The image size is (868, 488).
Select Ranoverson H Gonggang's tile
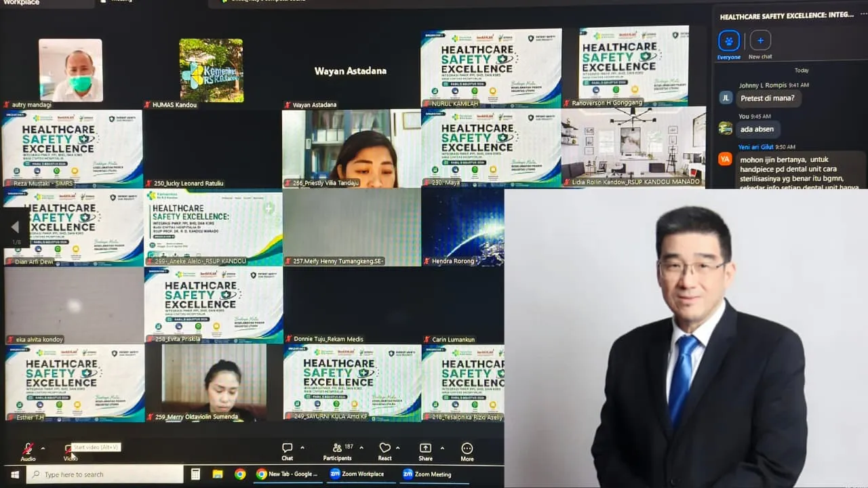point(633,67)
